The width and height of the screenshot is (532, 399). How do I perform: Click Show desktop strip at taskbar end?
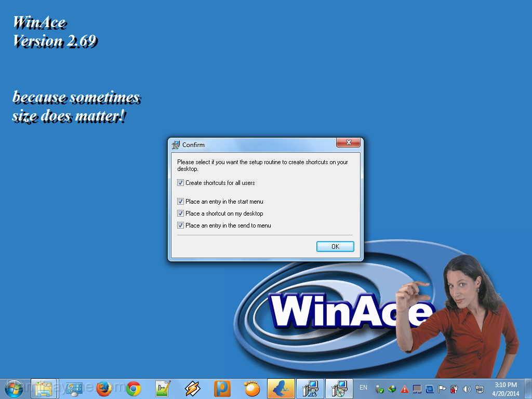pyautogui.click(x=528, y=389)
